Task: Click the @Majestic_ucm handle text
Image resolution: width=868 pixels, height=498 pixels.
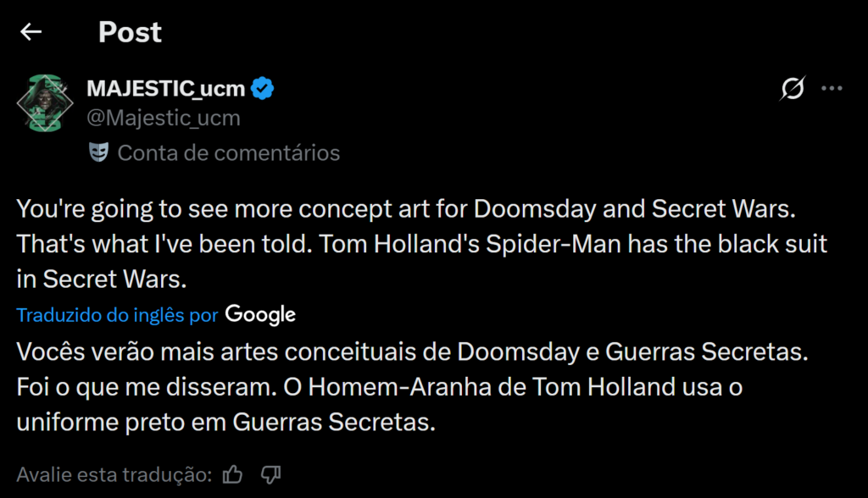Action: click(163, 118)
